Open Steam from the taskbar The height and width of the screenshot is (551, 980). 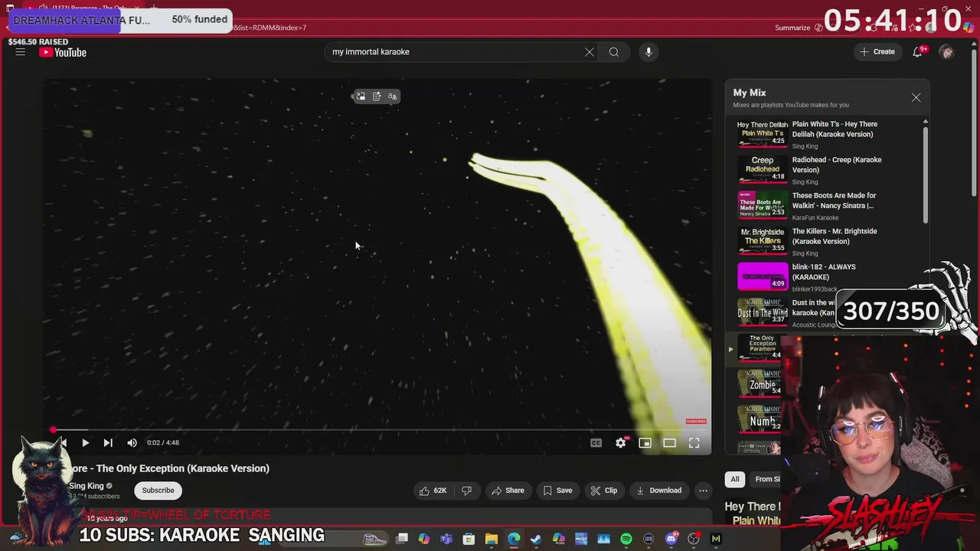(x=536, y=539)
